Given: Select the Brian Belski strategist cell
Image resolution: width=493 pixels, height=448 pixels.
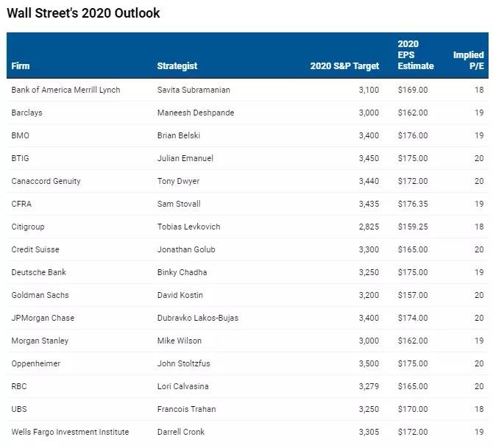Looking at the screenshot, I should tap(179, 135).
